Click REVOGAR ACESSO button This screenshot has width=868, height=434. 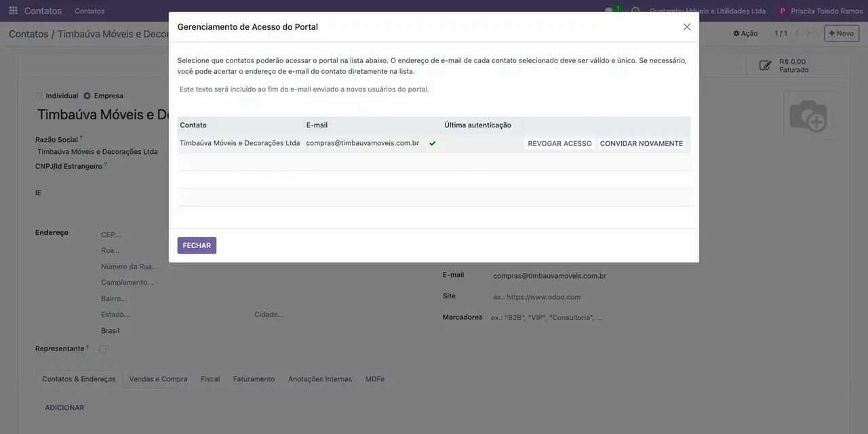pyautogui.click(x=559, y=144)
